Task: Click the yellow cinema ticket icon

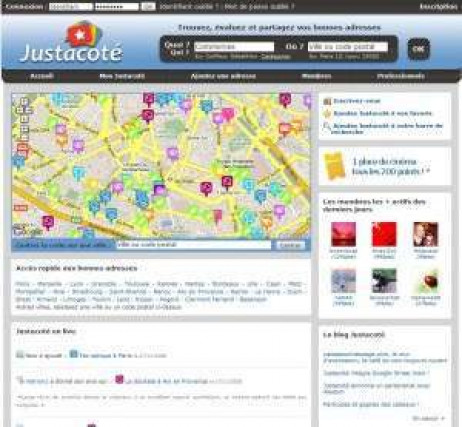Action: click(334, 166)
